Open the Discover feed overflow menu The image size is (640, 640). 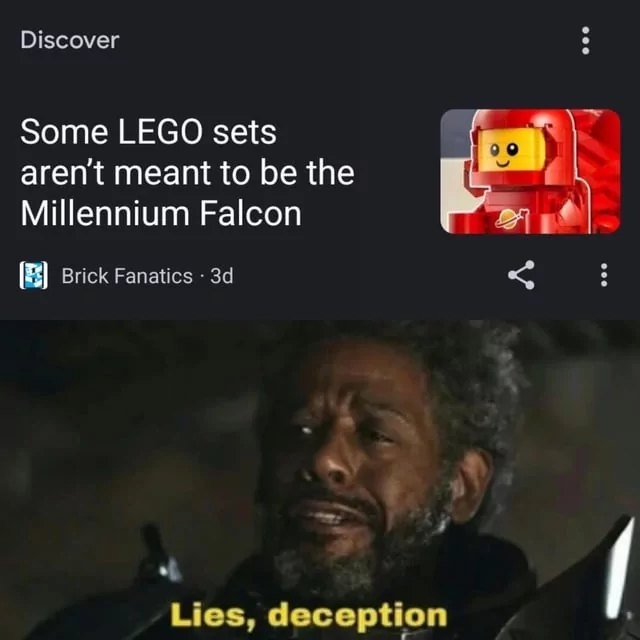585,40
